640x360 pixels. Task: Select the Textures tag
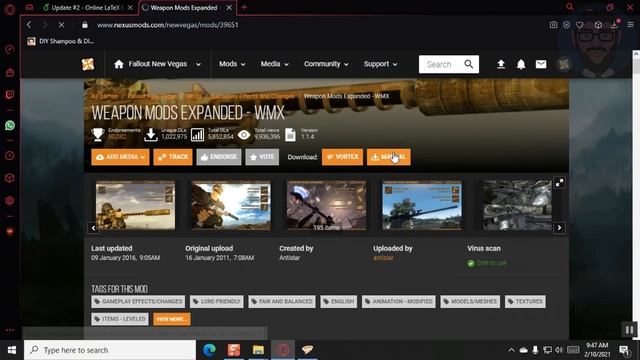tap(525, 302)
